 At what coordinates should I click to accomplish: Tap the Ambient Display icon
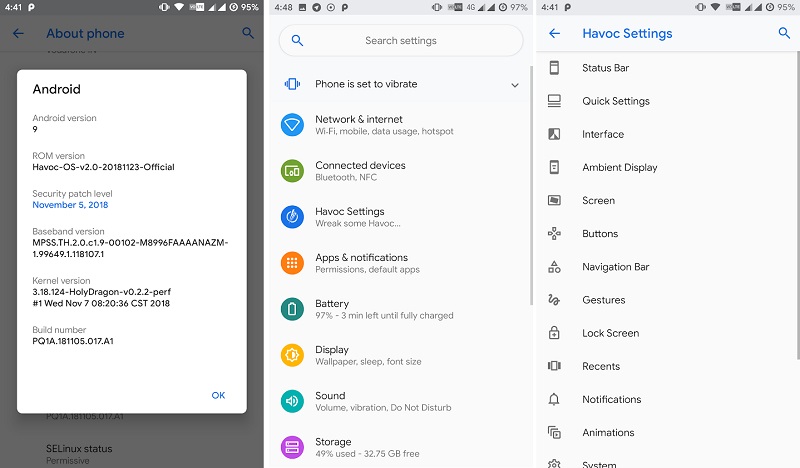point(554,167)
